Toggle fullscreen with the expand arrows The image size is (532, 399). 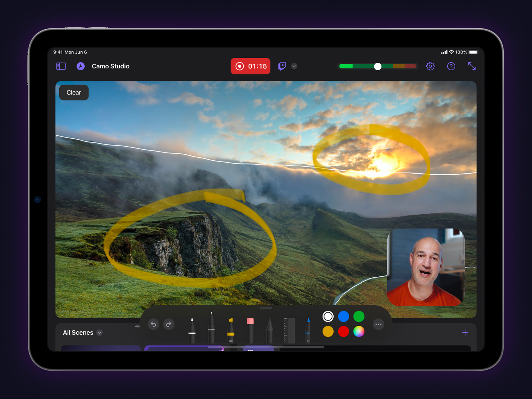pyautogui.click(x=472, y=66)
